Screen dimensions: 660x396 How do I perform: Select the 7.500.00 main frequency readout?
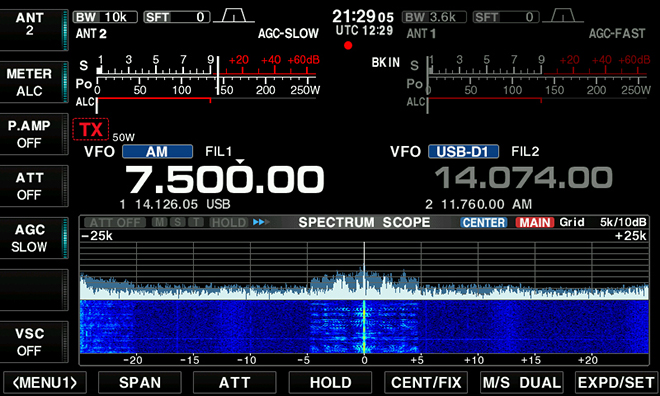click(225, 180)
